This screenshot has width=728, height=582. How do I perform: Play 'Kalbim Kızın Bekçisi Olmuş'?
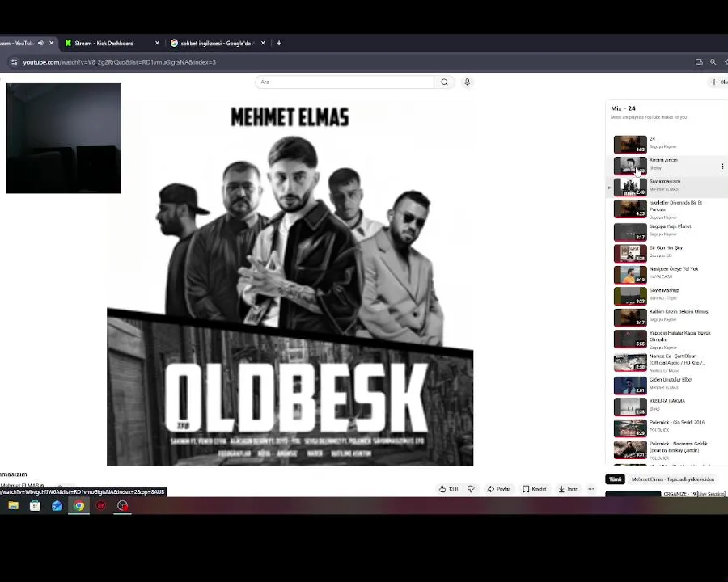pos(667,317)
